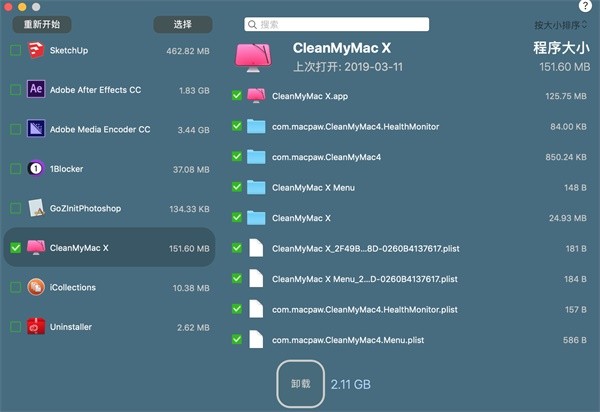Click the HealthMonitor folder icon
600x412 pixels.
pos(256,126)
